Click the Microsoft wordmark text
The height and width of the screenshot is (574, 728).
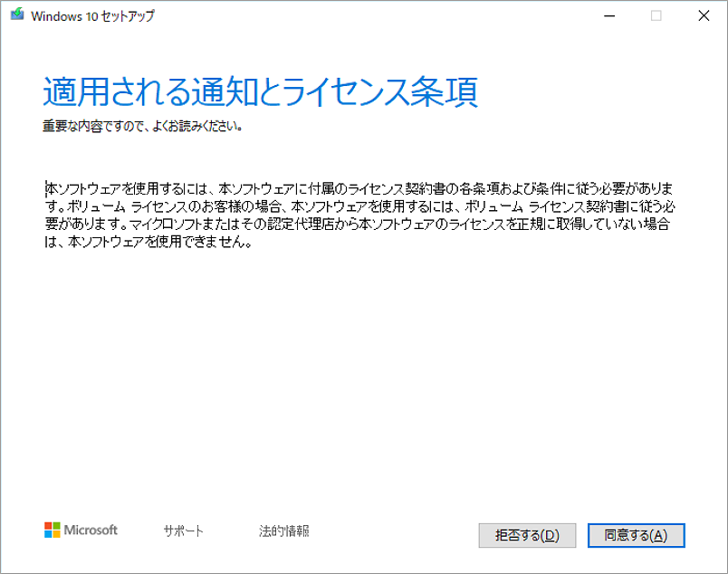click(91, 531)
